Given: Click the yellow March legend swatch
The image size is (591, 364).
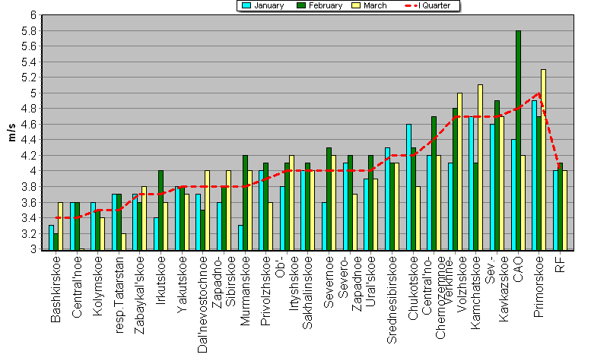Looking at the screenshot, I should tap(356, 5).
